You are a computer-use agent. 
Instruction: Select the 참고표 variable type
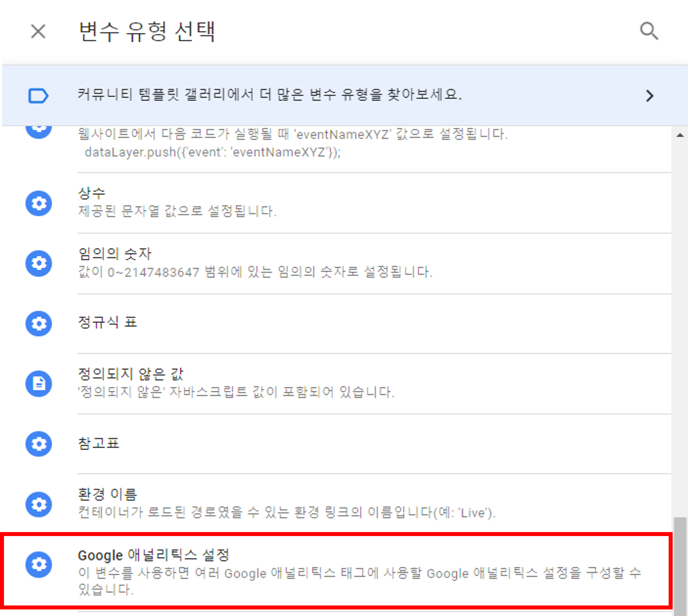coord(98,443)
